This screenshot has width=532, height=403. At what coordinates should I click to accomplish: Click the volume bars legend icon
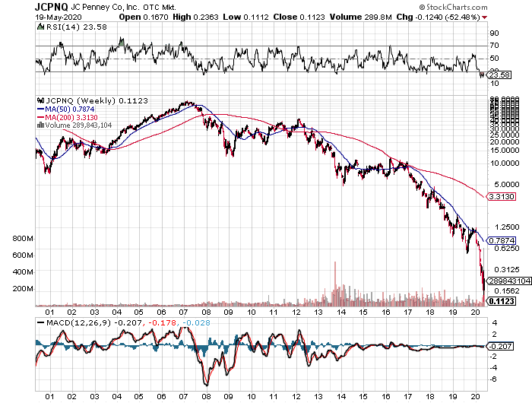(40, 125)
